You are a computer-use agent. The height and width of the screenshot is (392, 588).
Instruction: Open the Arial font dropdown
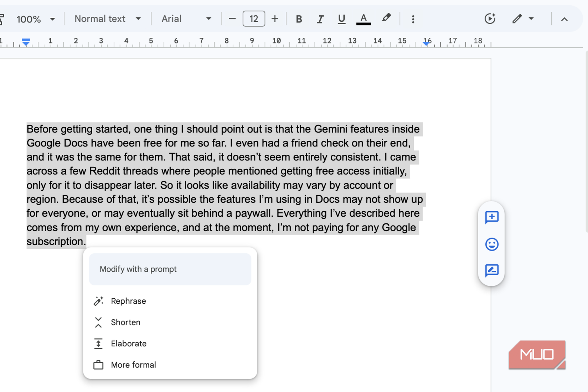(186, 19)
